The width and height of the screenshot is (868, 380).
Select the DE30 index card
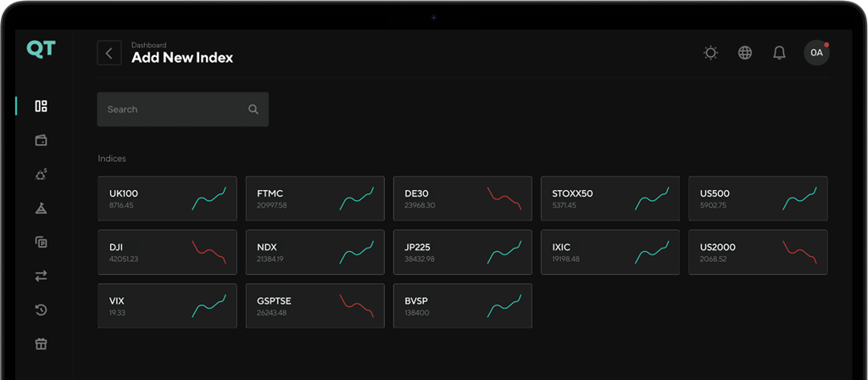(x=462, y=198)
